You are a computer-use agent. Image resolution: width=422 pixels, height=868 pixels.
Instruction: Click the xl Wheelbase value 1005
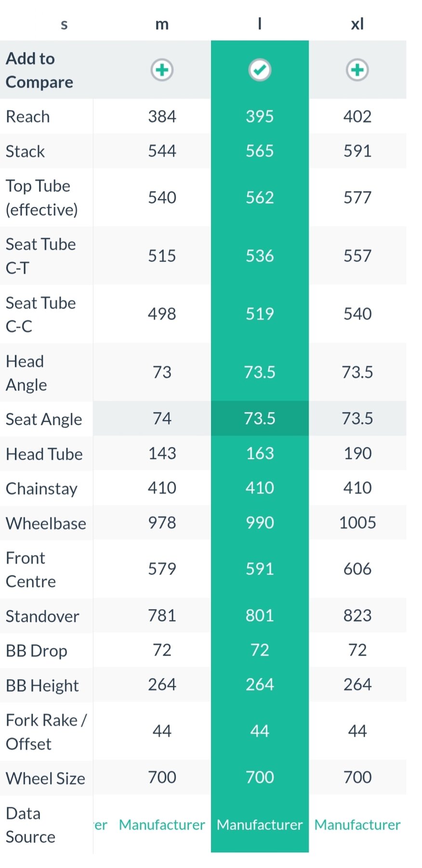(x=357, y=523)
